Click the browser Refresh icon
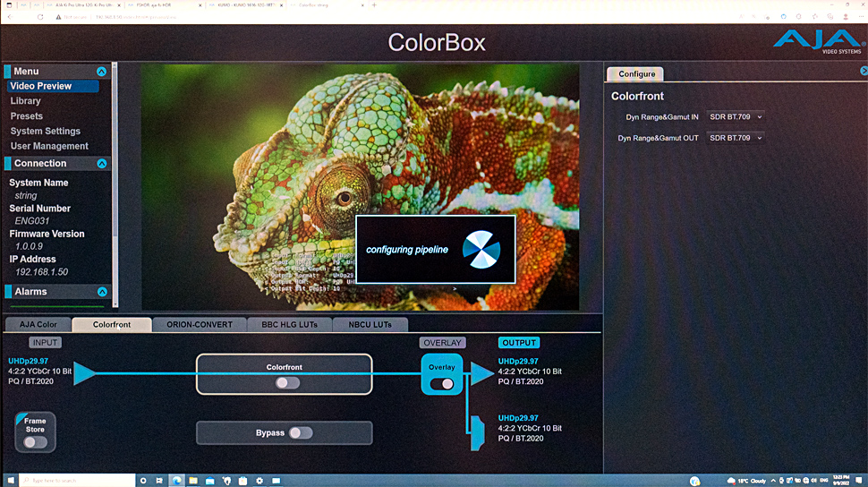This screenshot has width=868, height=487. click(x=40, y=17)
